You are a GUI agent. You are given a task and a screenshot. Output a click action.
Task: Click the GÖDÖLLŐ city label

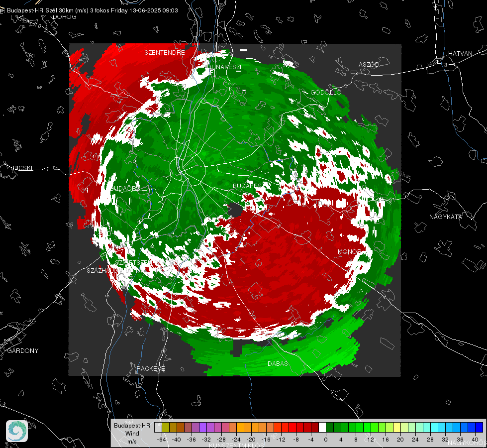point(326,92)
